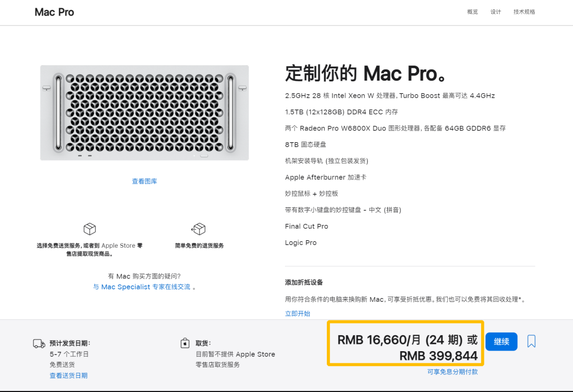Click the Mac Pro page title
This screenshot has width=573, height=392.
54,12
